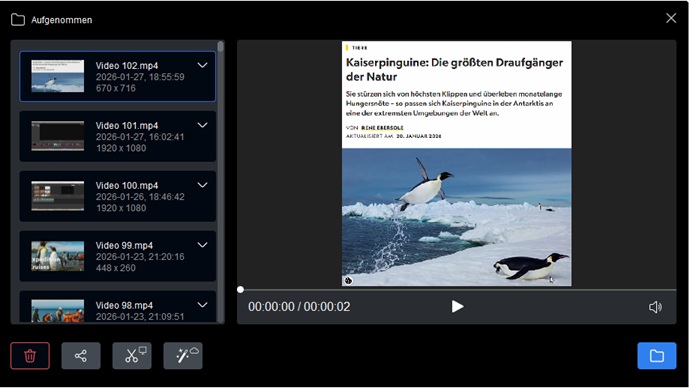The image size is (690, 388).
Task: Click the file name Video 98.mp4
Action: (125, 305)
